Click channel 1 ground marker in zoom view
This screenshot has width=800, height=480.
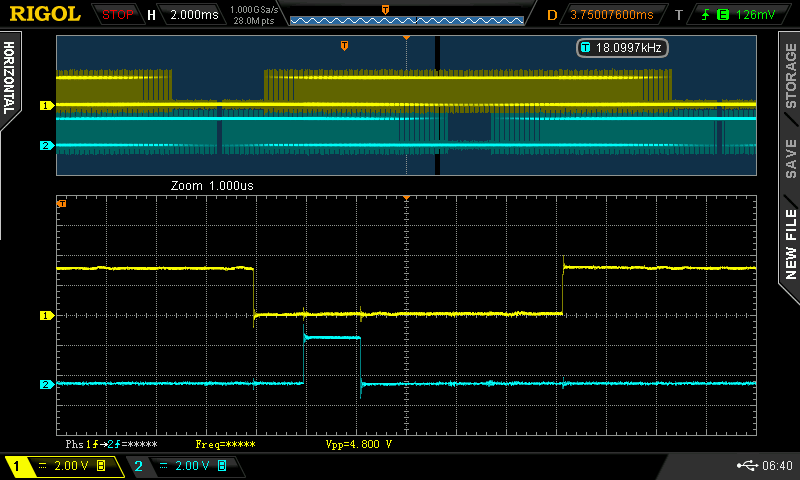pyautogui.click(x=45, y=316)
